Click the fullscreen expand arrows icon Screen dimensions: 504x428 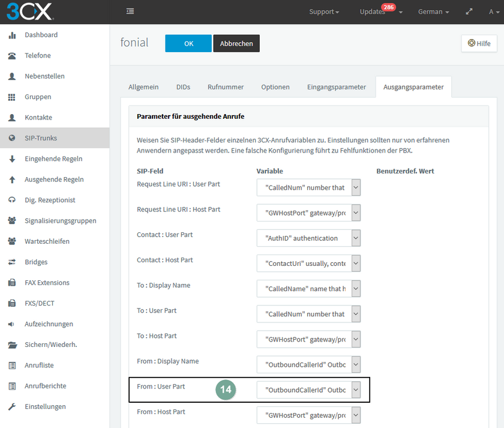click(x=469, y=11)
